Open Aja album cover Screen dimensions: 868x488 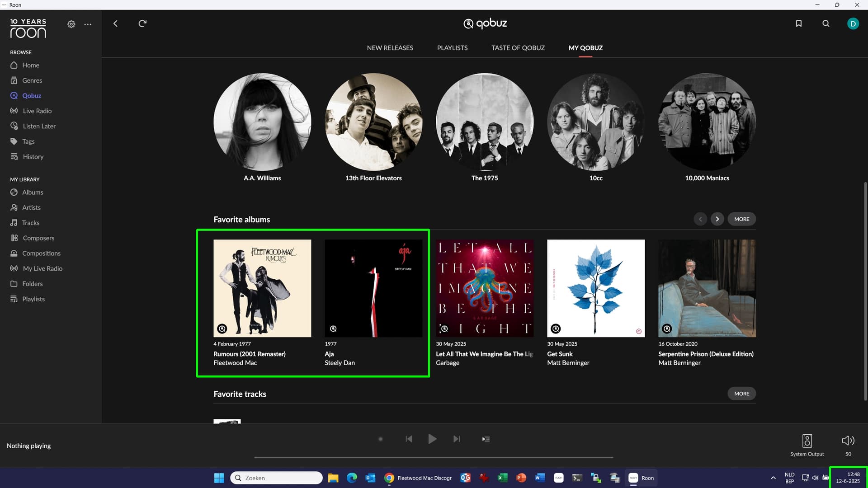373,288
